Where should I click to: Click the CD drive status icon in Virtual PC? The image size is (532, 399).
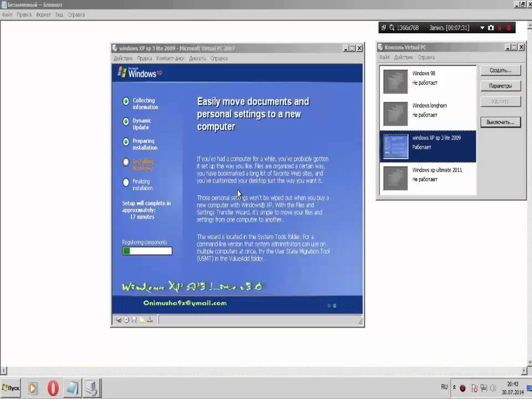click(126, 320)
